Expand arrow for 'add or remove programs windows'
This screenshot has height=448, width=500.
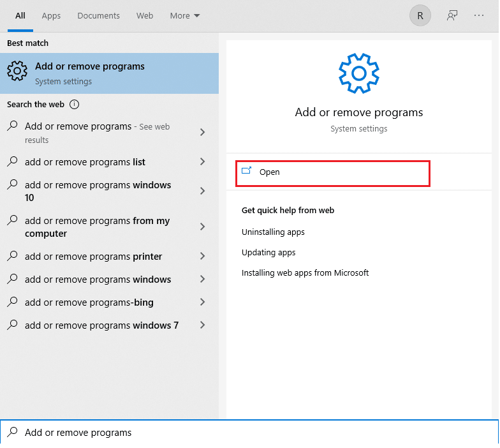(x=203, y=279)
